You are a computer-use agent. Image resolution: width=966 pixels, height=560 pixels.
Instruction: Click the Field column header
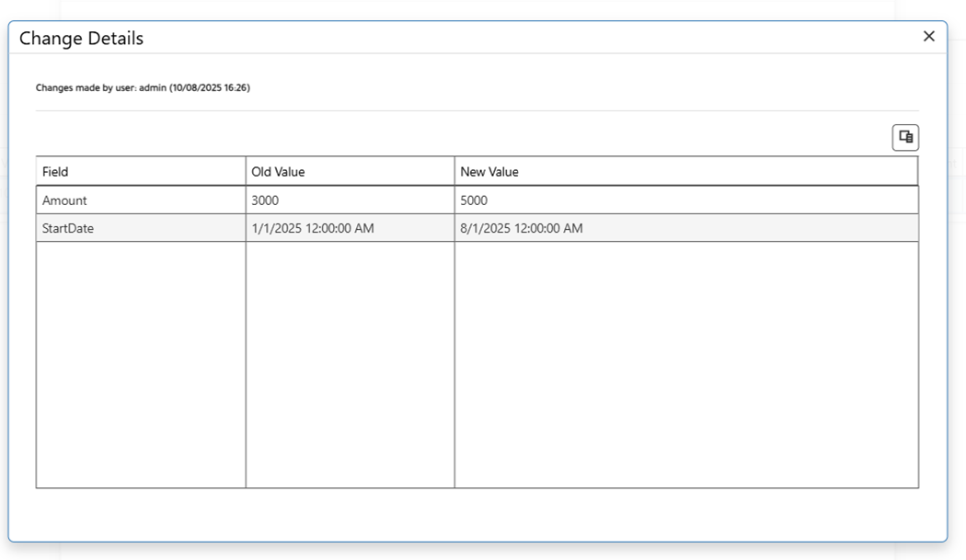(55, 172)
